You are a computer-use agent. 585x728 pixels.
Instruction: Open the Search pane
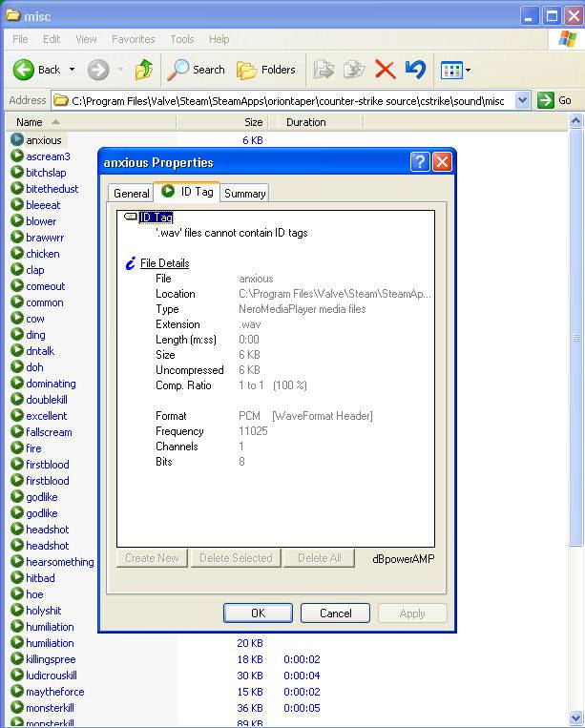197,70
